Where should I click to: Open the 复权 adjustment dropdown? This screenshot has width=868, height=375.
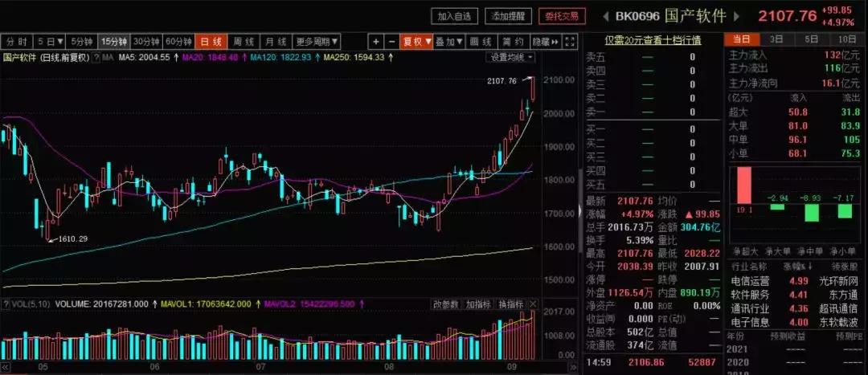tap(417, 42)
